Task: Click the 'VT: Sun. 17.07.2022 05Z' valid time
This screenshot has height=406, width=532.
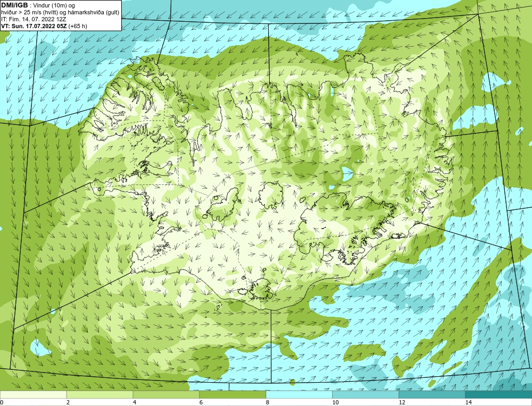Action: [35, 26]
